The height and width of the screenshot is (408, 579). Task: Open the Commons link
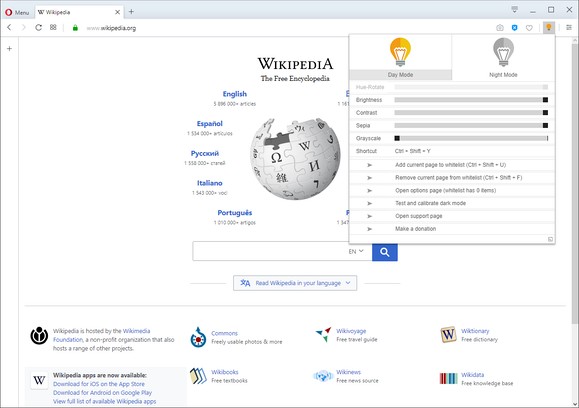pyautogui.click(x=224, y=333)
